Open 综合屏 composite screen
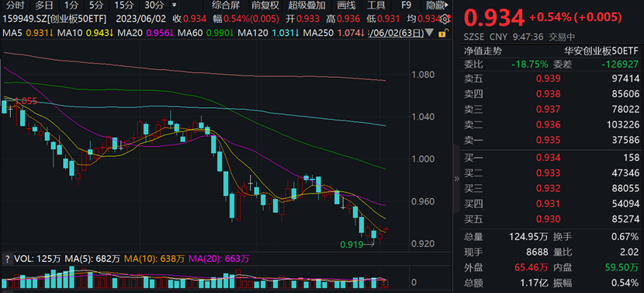Viewport: 644px width, 293px height. [225, 5]
